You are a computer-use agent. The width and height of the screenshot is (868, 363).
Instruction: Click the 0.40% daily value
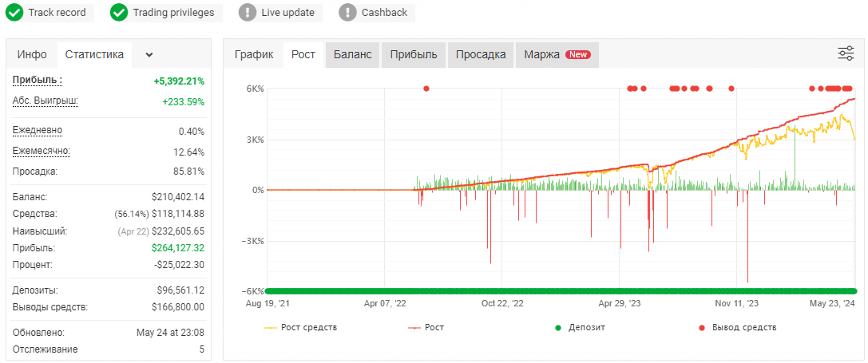pos(192,132)
